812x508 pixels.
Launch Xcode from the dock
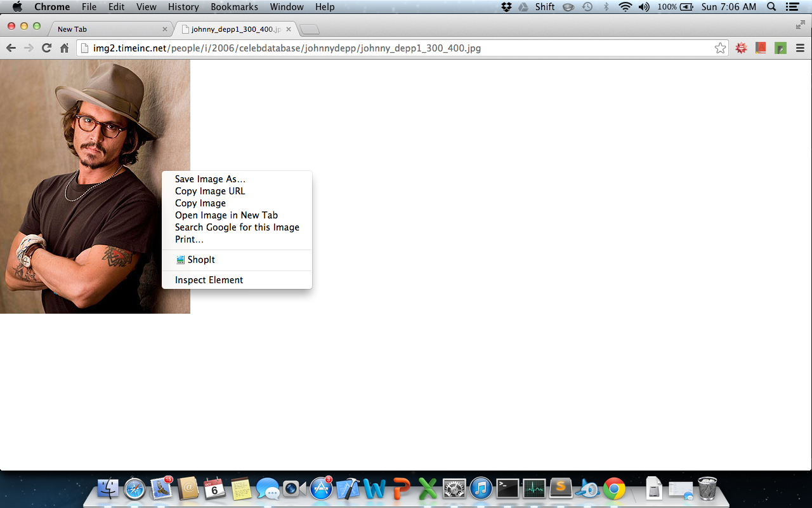(x=348, y=489)
